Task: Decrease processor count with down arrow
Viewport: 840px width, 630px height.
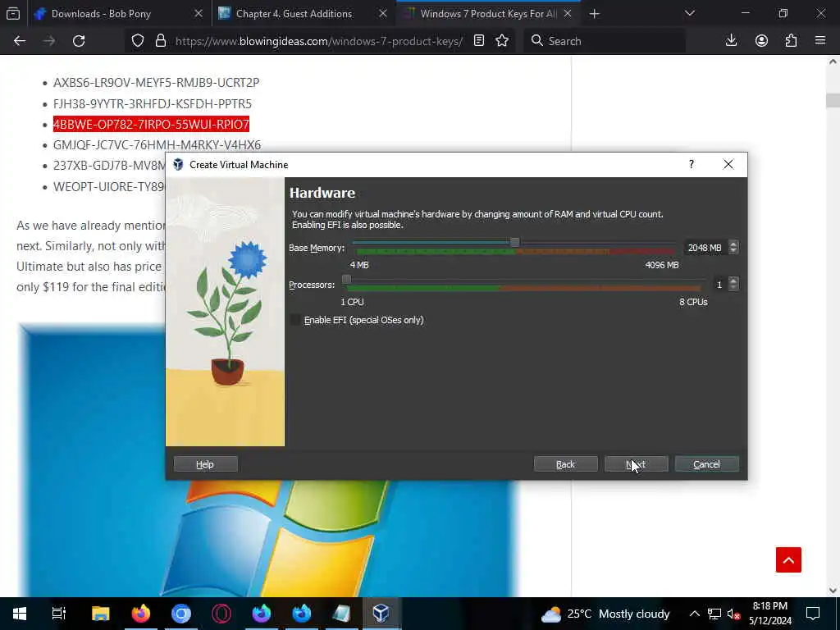Action: point(733,288)
